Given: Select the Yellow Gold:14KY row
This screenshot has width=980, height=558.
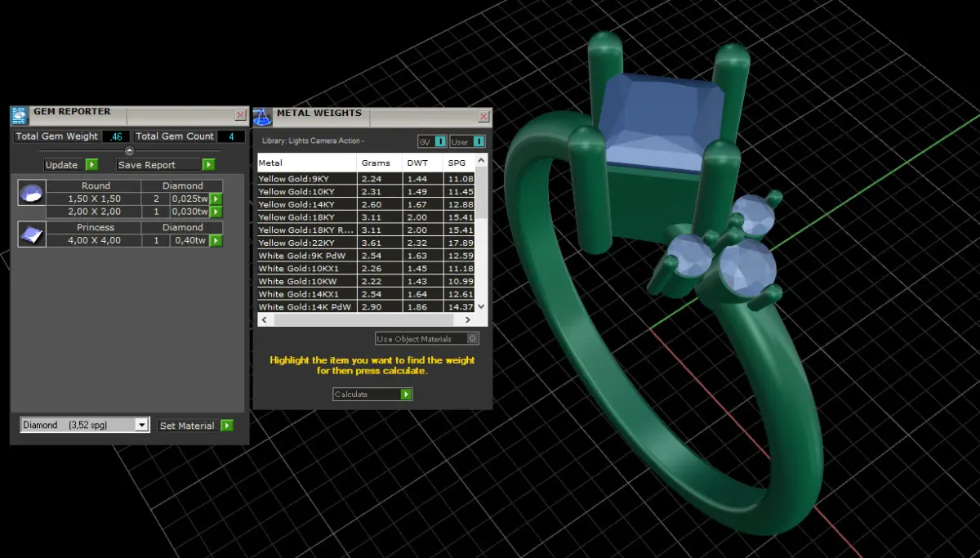Looking at the screenshot, I should click(366, 204).
